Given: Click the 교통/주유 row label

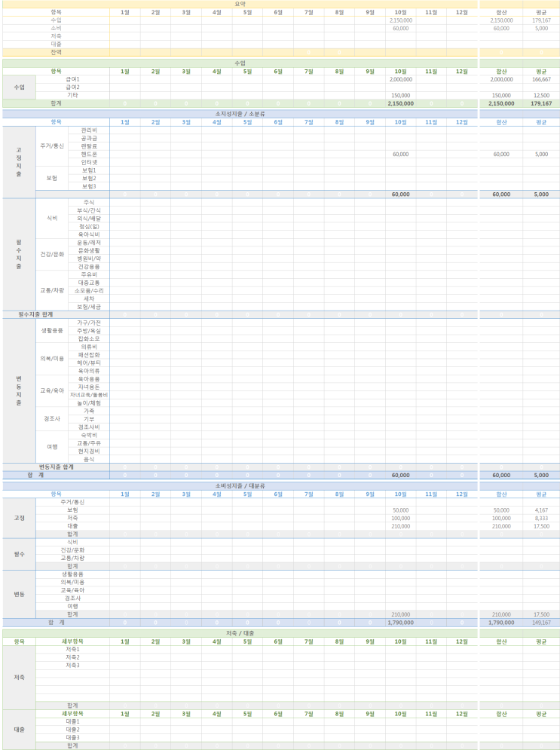Looking at the screenshot, I should pyautogui.click(x=89, y=443).
